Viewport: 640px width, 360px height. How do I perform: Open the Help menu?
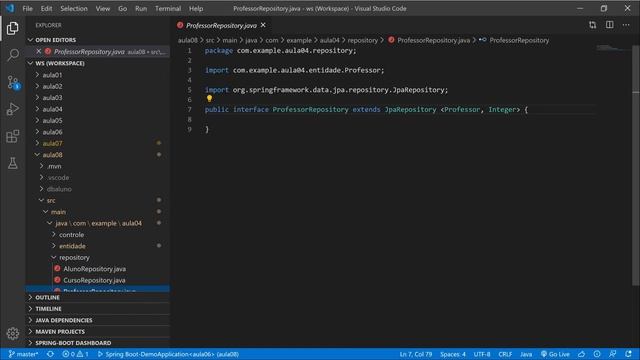pos(196,8)
